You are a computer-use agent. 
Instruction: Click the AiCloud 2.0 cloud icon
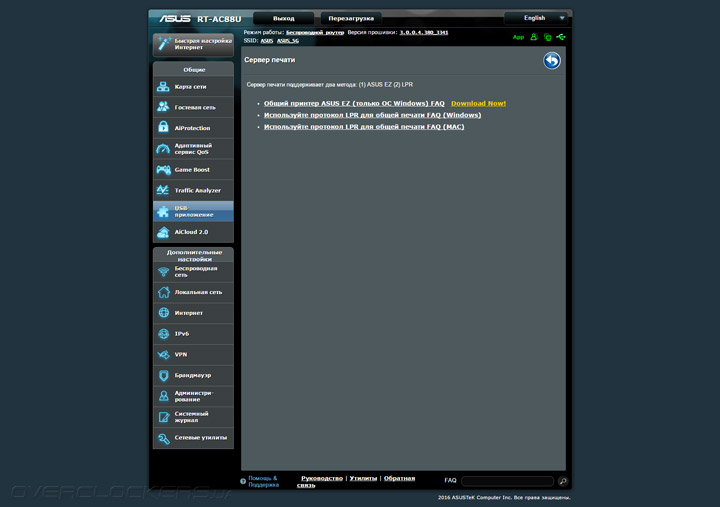click(x=163, y=232)
